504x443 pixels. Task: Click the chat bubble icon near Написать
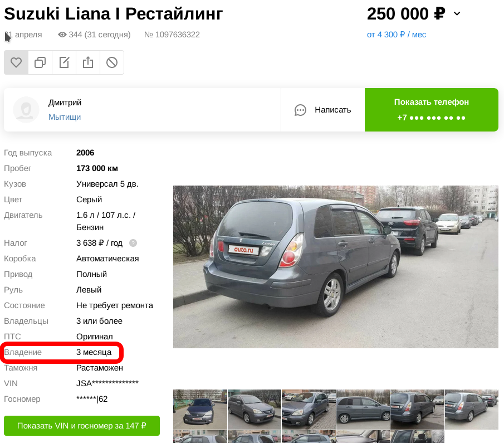[x=300, y=110]
